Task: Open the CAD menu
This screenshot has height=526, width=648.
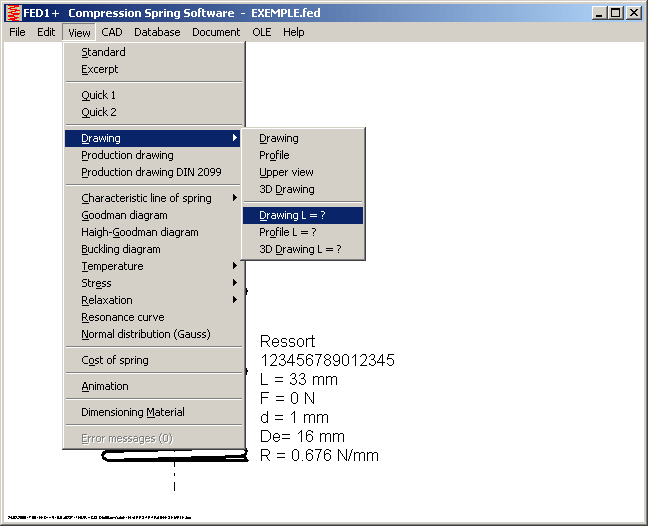Action: point(111,32)
